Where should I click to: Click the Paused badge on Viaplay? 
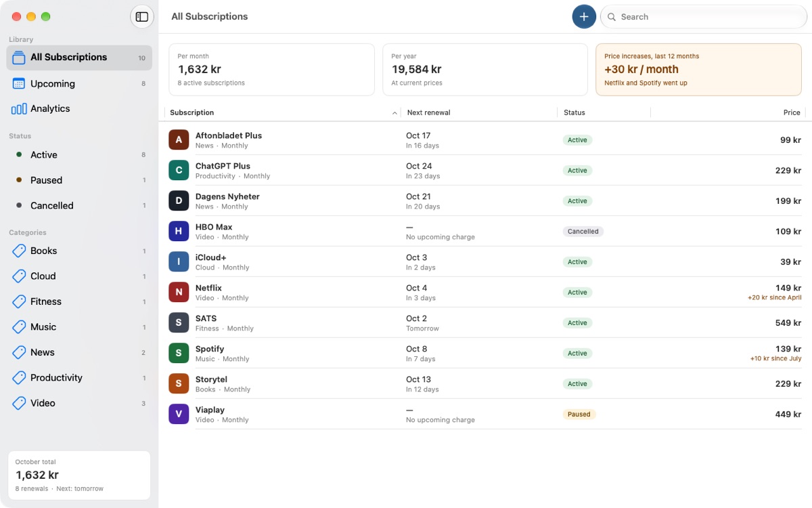(579, 414)
